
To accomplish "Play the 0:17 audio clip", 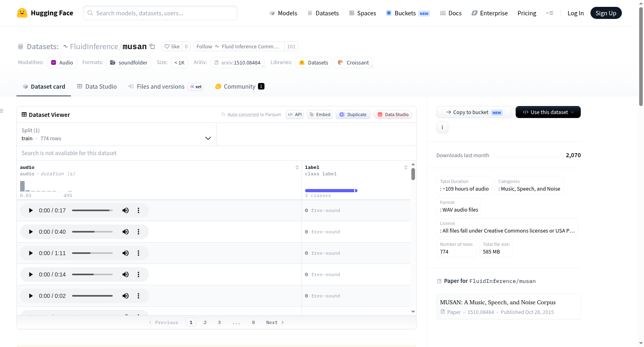I will [x=31, y=210].
